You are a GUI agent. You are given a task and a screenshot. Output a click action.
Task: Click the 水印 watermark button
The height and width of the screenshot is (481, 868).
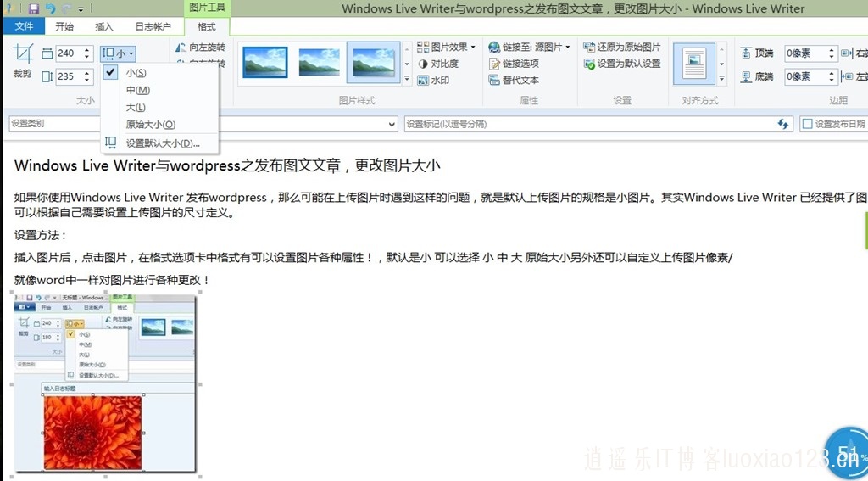tap(433, 81)
